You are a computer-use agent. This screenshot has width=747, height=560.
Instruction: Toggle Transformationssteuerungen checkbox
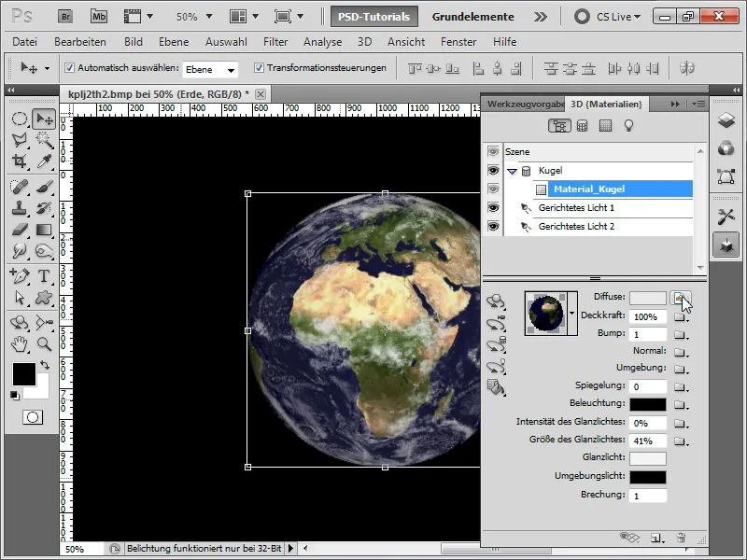(x=259, y=67)
